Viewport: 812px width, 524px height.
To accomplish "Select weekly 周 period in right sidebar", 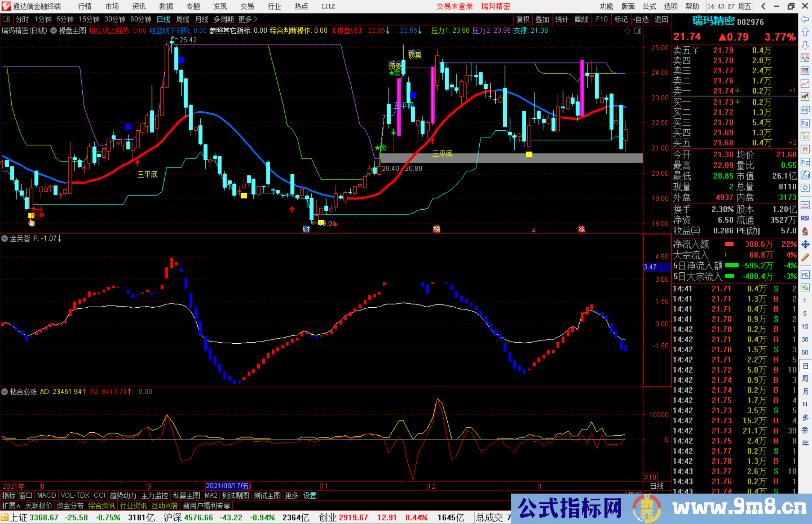I will coord(805,379).
